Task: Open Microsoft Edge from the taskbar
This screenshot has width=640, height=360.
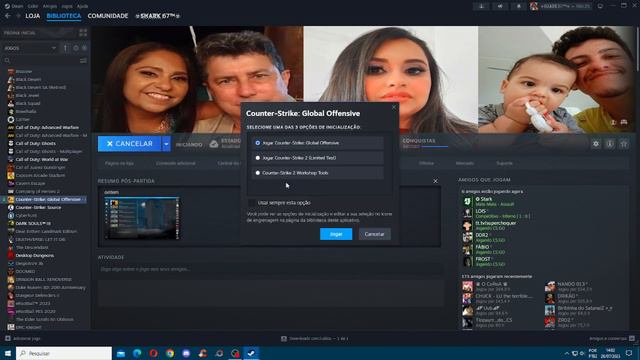Action: click(x=137, y=353)
